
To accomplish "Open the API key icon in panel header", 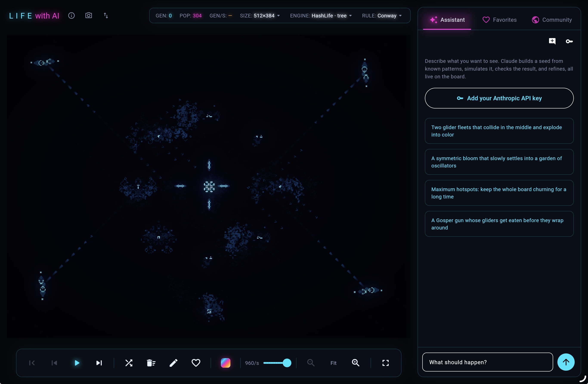I will (x=569, y=41).
